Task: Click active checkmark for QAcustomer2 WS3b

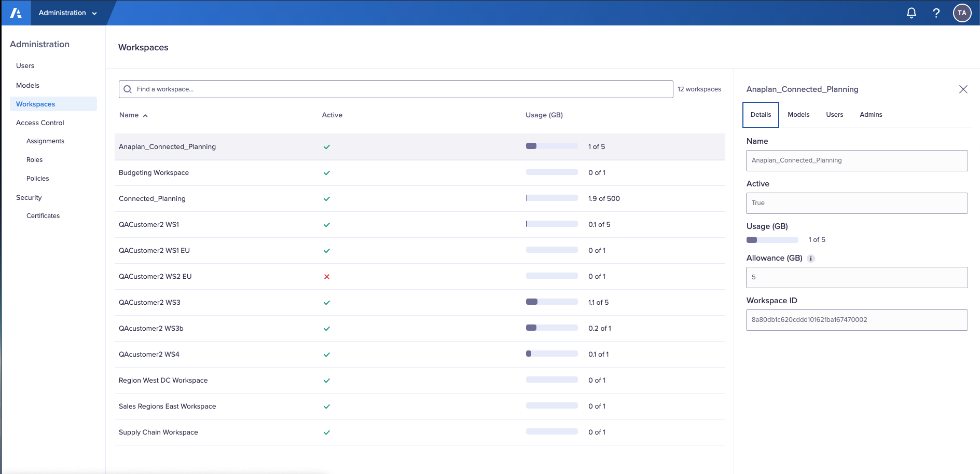Action: click(327, 329)
